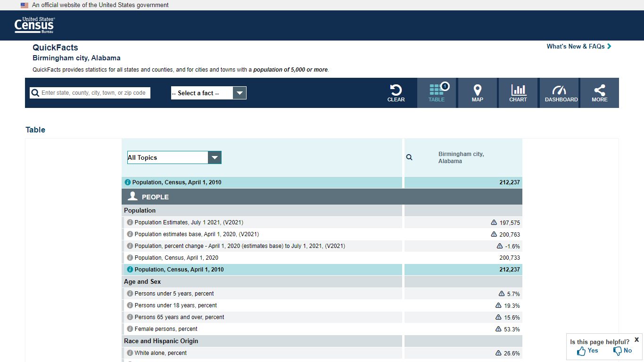Open the 'Select a fact' dropdown
This screenshot has height=362, width=644.
click(208, 93)
